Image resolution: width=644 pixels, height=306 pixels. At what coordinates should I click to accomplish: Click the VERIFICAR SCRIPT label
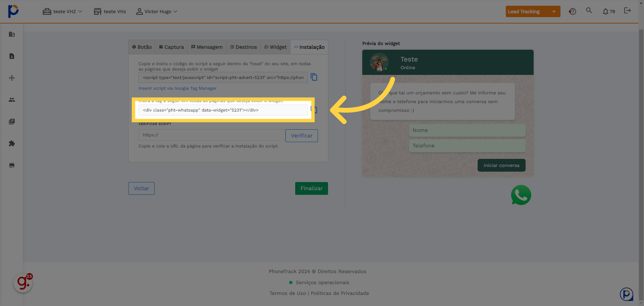point(155,124)
